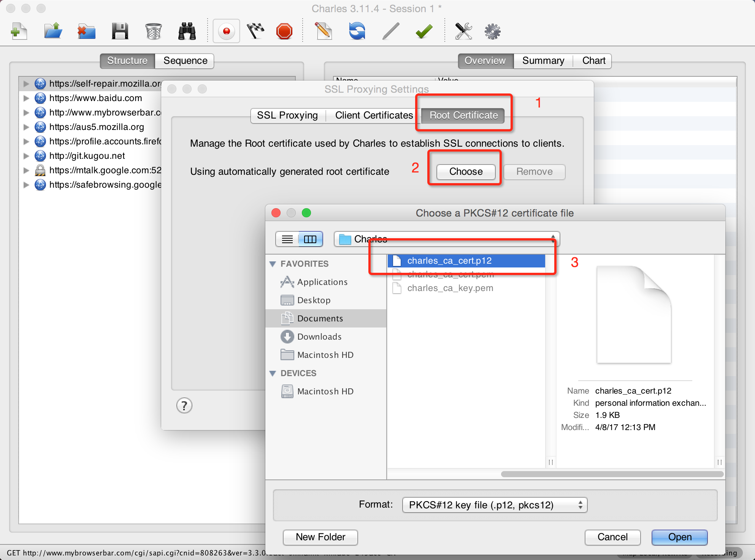Click the binoculars Find icon

click(x=187, y=31)
